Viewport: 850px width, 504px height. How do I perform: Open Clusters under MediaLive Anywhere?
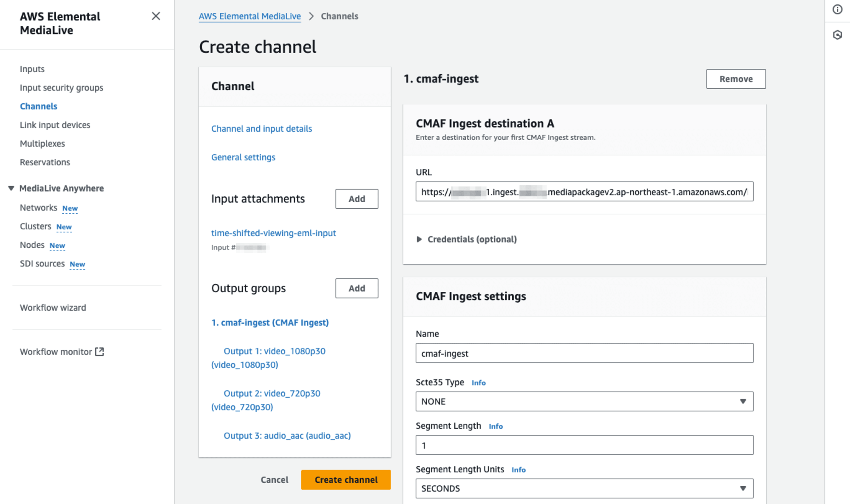click(x=36, y=227)
